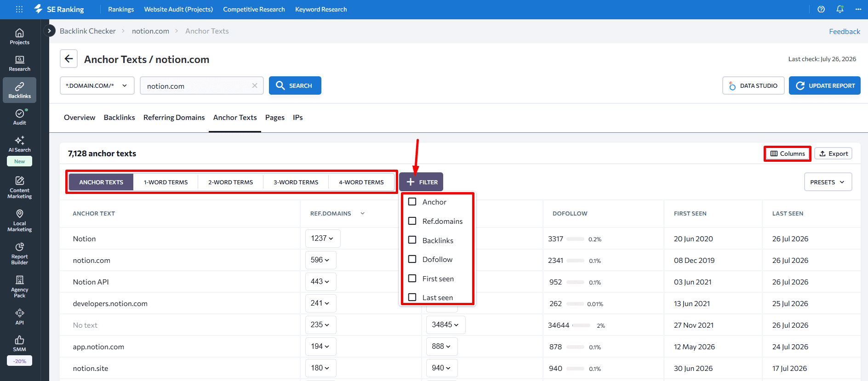Go back using the left arrow button

pyautogui.click(x=69, y=59)
